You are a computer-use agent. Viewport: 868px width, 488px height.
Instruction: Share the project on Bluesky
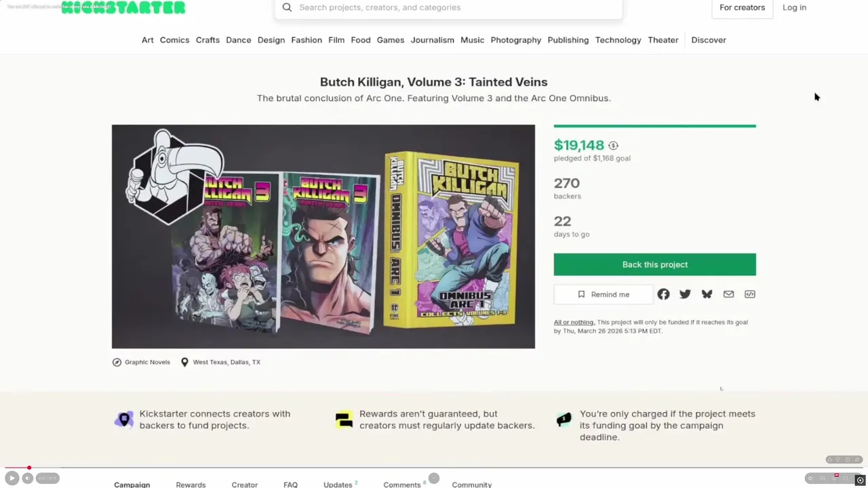click(x=707, y=294)
